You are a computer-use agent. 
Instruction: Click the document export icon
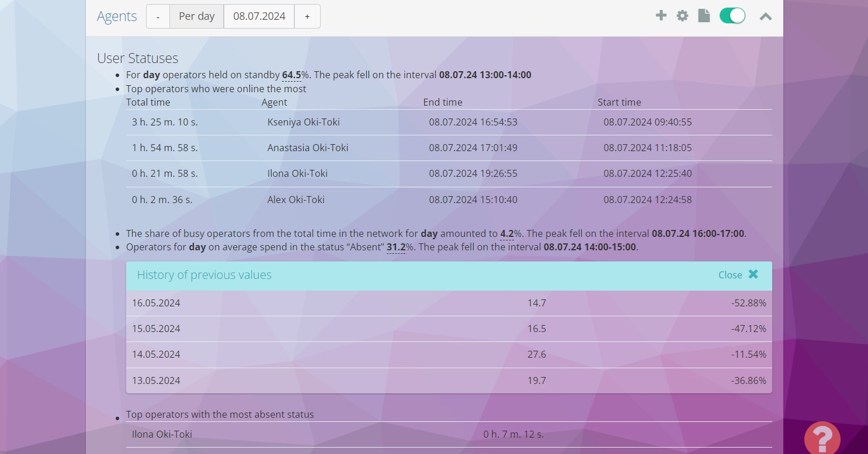coord(704,16)
